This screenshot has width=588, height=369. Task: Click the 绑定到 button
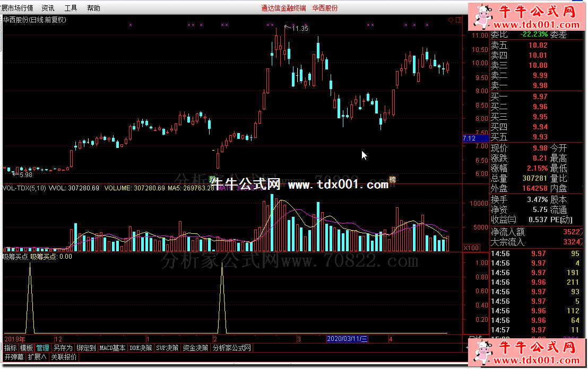tap(87, 348)
